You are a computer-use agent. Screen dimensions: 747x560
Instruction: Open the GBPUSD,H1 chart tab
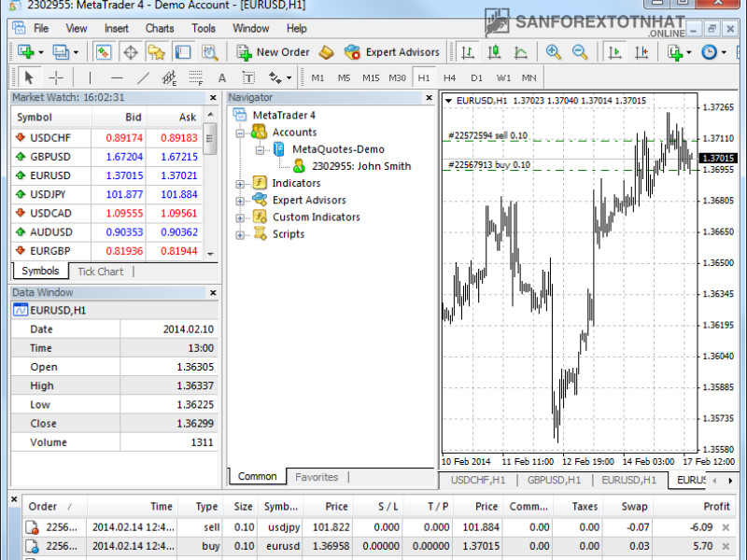pos(554,480)
